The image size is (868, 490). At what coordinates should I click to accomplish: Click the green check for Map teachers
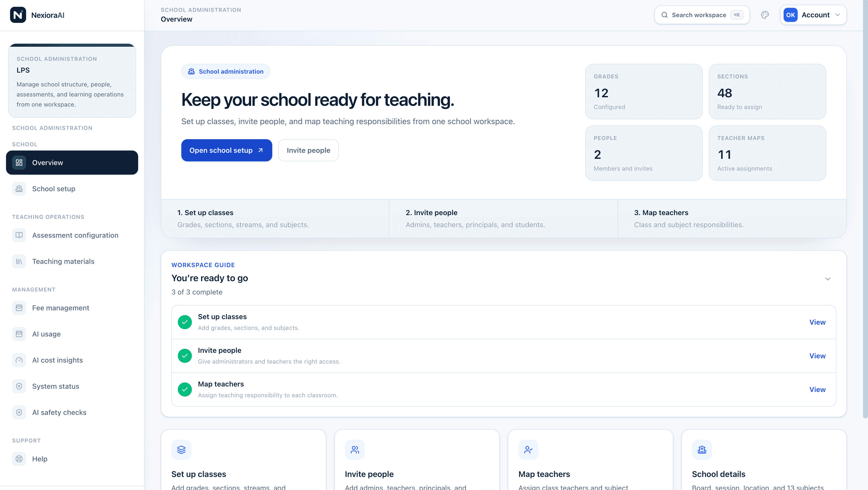tap(185, 389)
